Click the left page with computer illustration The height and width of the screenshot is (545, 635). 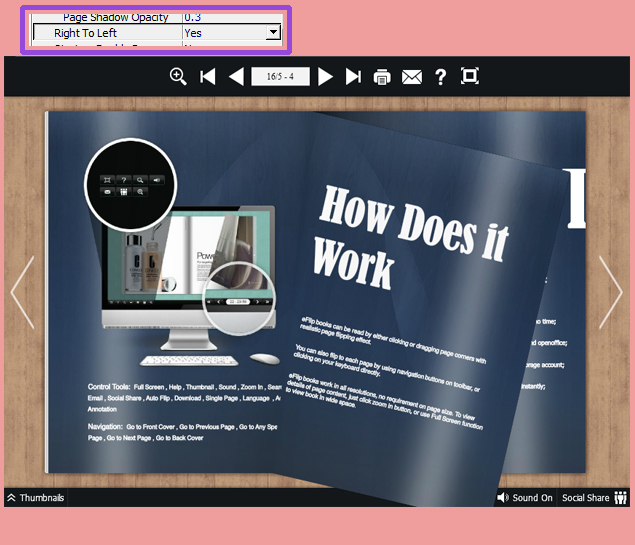[x=166, y=292]
